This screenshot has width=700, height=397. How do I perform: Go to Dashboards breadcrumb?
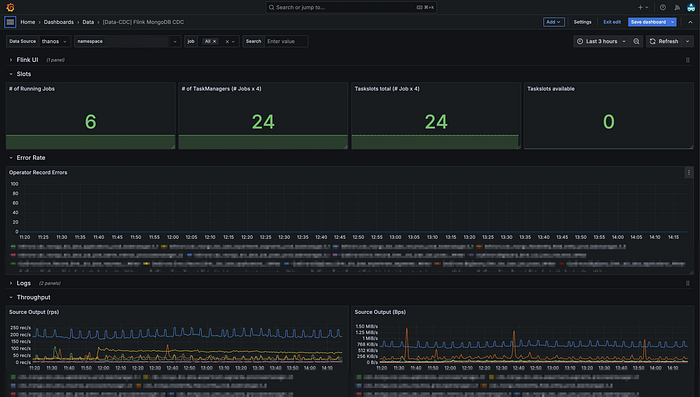tap(58, 22)
